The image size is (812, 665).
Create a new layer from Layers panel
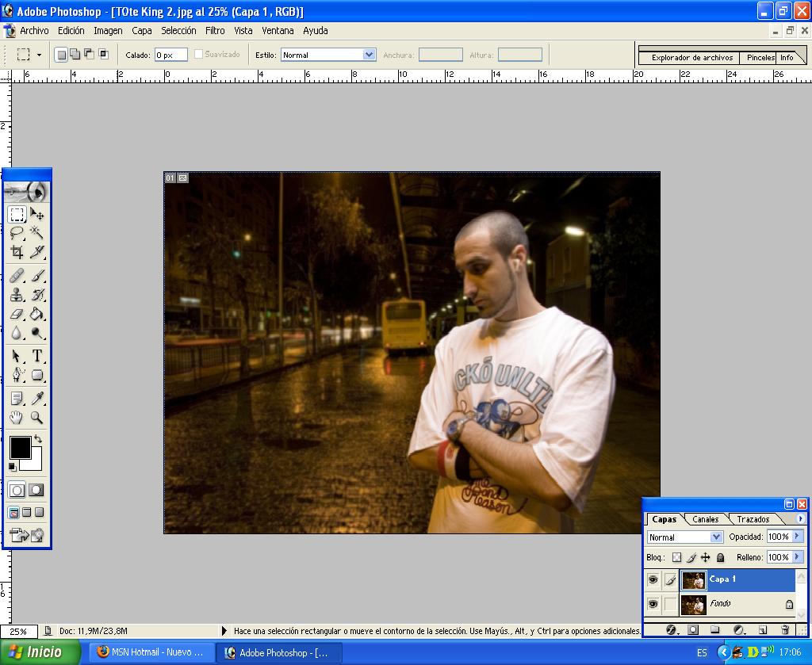click(x=762, y=630)
